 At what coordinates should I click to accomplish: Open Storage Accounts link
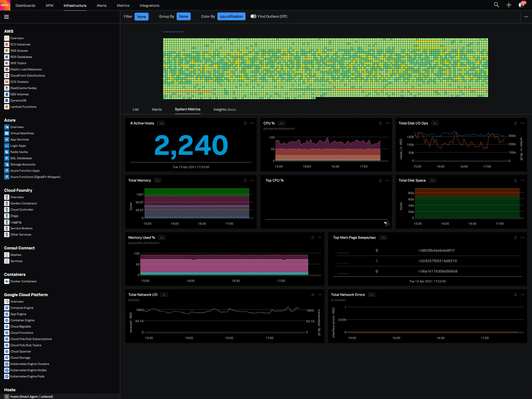click(23, 165)
